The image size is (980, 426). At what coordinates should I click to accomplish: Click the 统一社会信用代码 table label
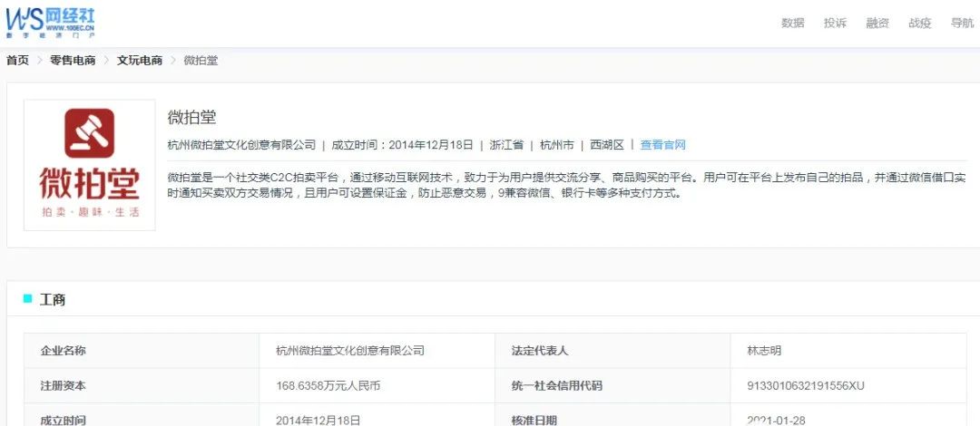pos(557,386)
